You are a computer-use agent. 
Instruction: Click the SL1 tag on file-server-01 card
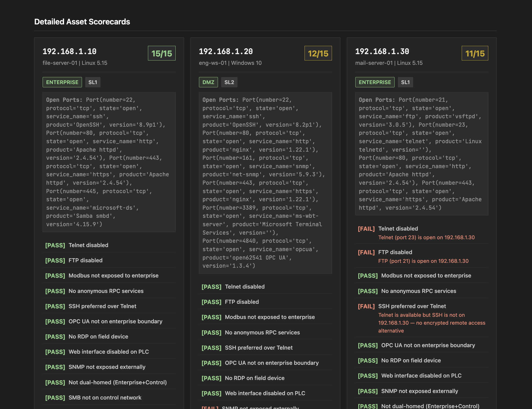point(93,82)
